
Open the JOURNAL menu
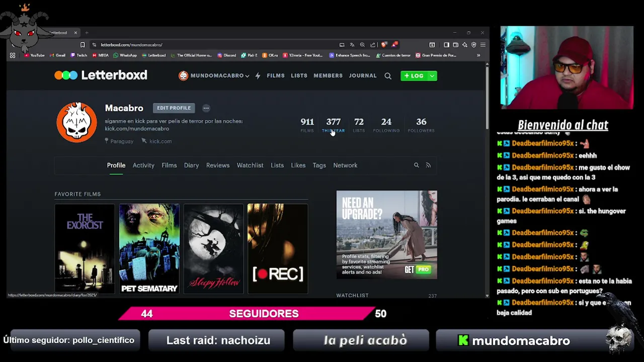[363, 75]
